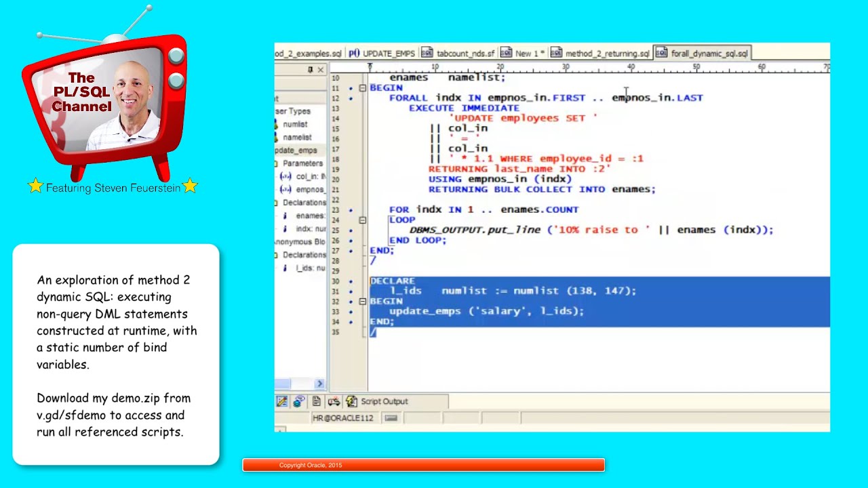
Task: Click the line 30 DECLARE keyword
Action: 392,281
